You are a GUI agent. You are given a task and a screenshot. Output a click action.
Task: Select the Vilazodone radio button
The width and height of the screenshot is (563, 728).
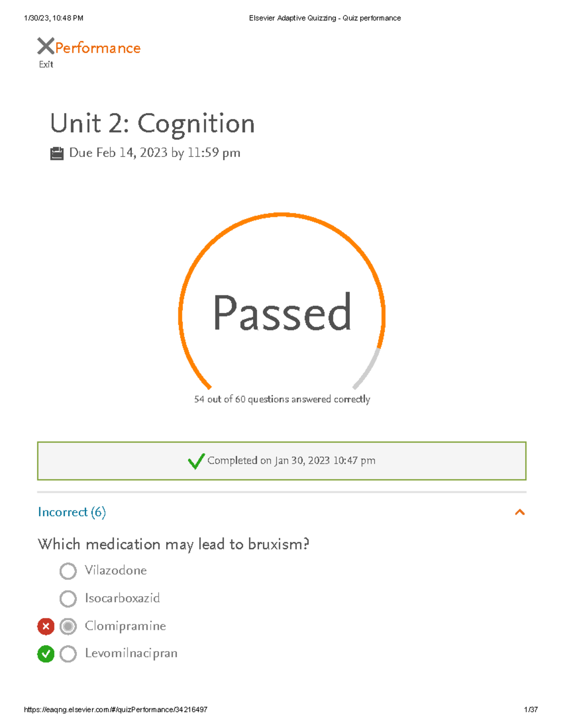[68, 571]
